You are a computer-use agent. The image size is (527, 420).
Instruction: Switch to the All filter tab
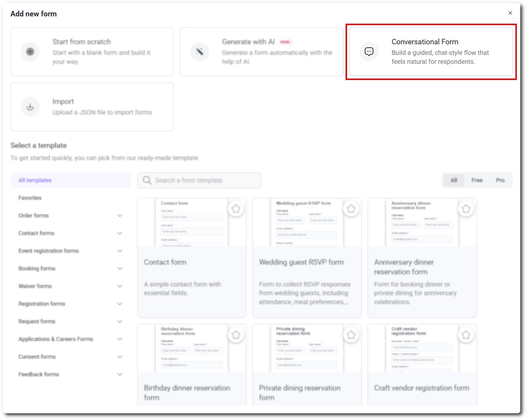[x=454, y=180]
